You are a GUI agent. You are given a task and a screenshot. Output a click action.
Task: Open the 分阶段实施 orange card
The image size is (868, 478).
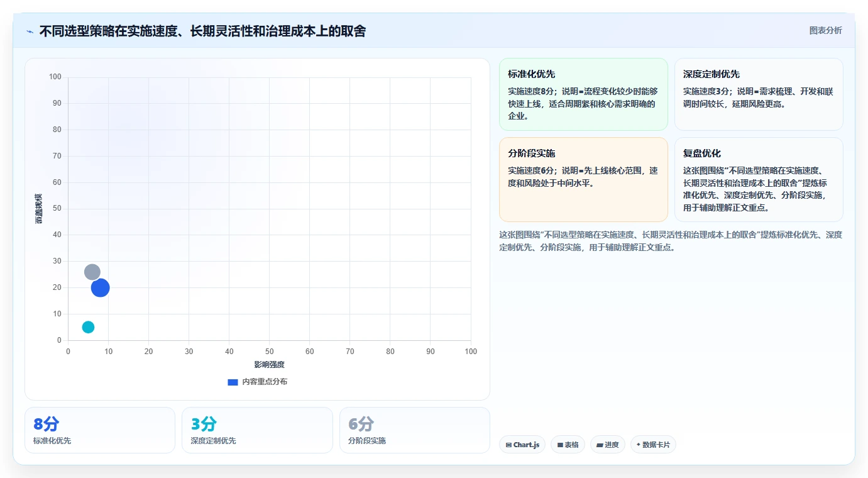pos(583,180)
